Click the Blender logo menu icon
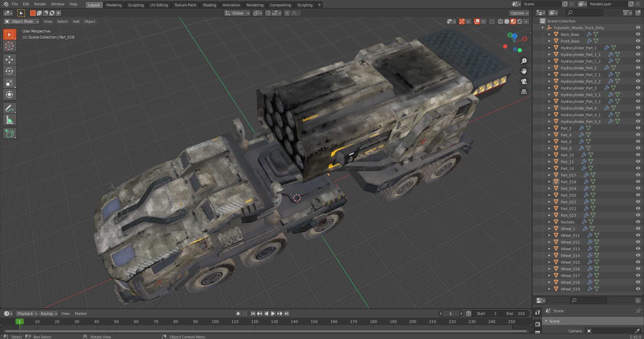644x339 pixels. click(6, 4)
